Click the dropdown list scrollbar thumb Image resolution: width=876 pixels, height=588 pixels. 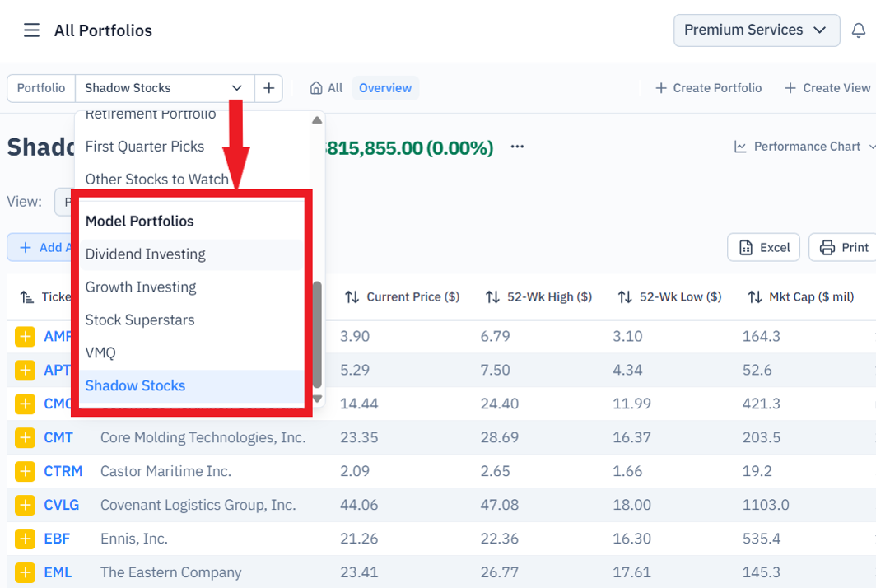pos(317,334)
